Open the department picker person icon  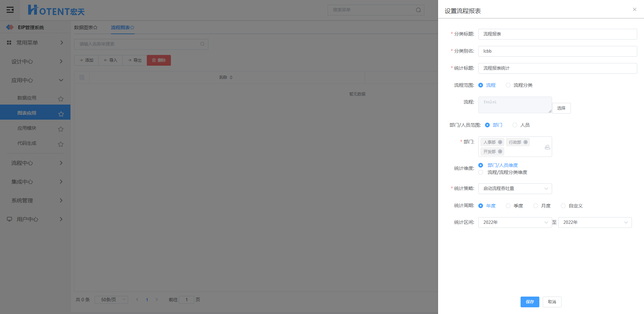pos(547,147)
